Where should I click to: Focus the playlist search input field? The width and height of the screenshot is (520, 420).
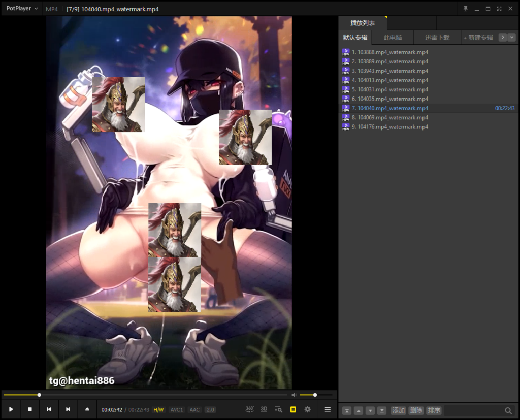tap(474, 411)
